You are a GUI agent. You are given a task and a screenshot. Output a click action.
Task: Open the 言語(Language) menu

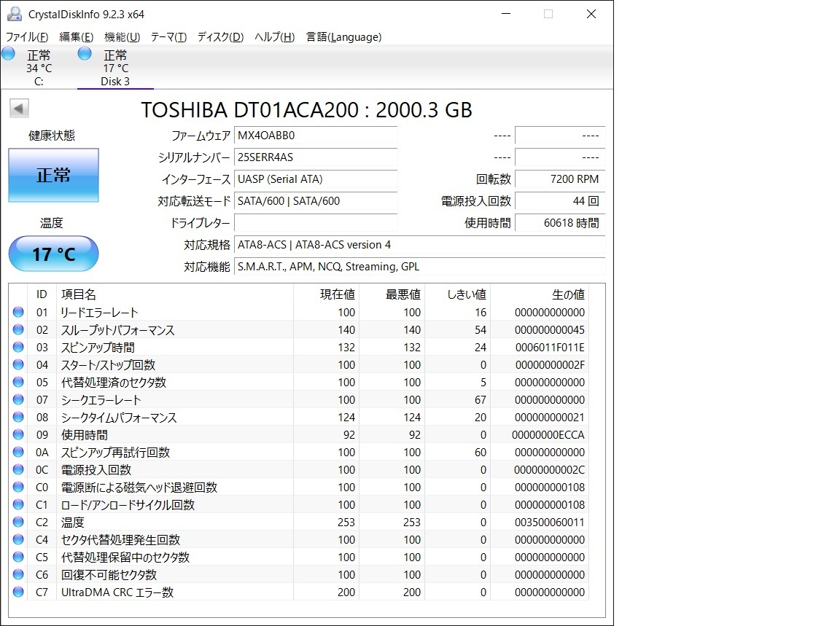[343, 37]
